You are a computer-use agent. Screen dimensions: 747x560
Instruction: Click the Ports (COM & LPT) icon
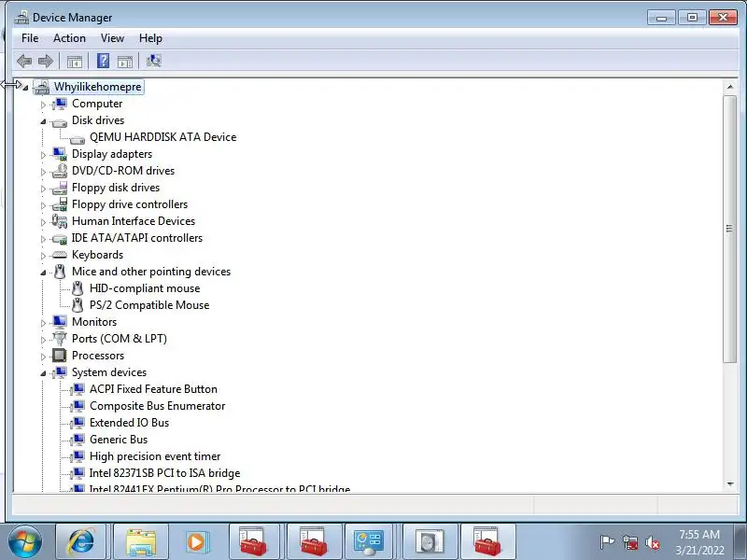pyautogui.click(x=60, y=339)
